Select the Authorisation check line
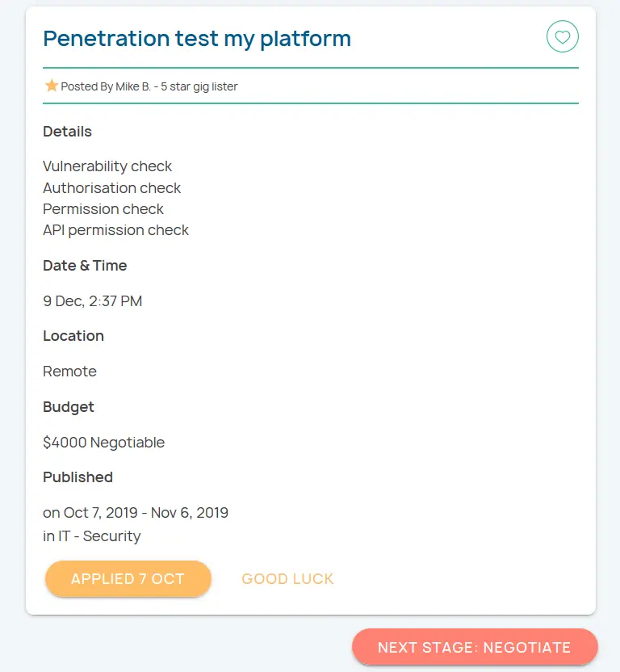This screenshot has height=672, width=620. [112, 188]
